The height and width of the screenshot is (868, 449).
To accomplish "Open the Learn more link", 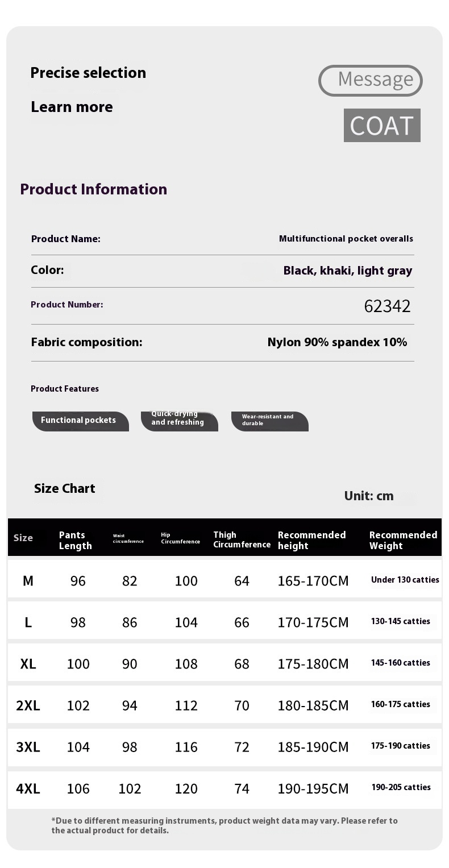I will [72, 107].
